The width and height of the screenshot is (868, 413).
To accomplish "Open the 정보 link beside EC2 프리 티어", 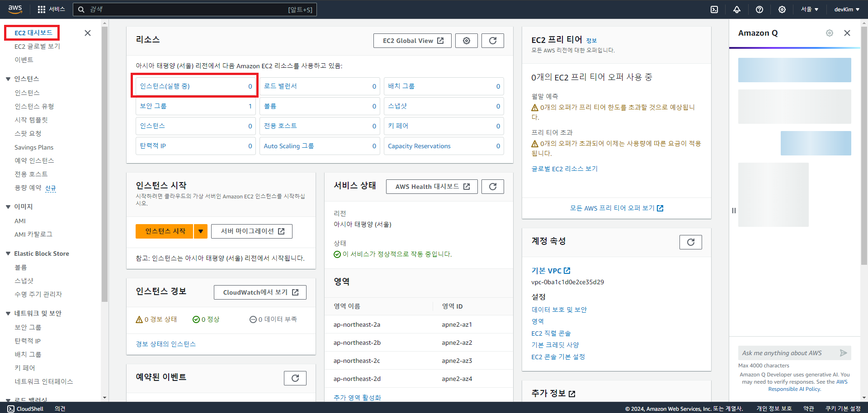I will [x=591, y=41].
